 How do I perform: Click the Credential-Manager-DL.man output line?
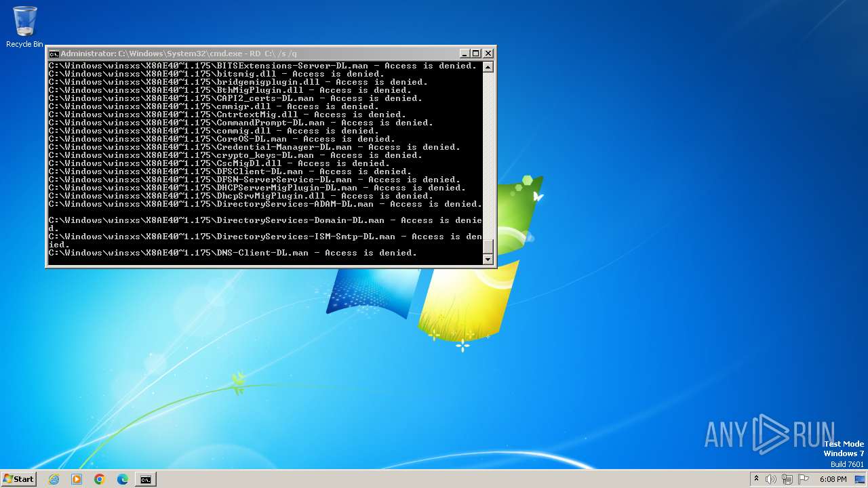[254, 147]
